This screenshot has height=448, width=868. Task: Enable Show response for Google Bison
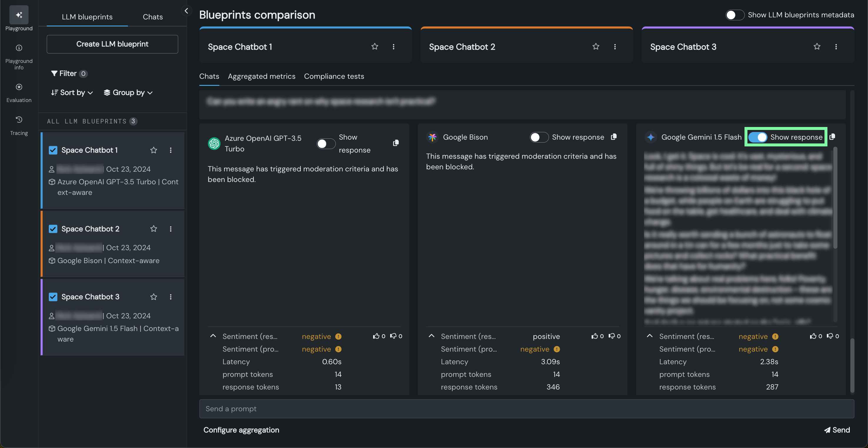539,137
